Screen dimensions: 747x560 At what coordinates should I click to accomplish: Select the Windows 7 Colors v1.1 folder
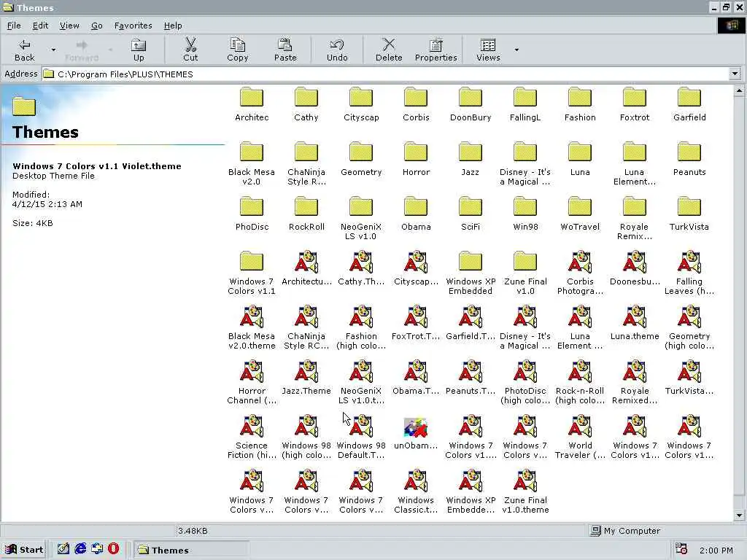[x=252, y=273]
